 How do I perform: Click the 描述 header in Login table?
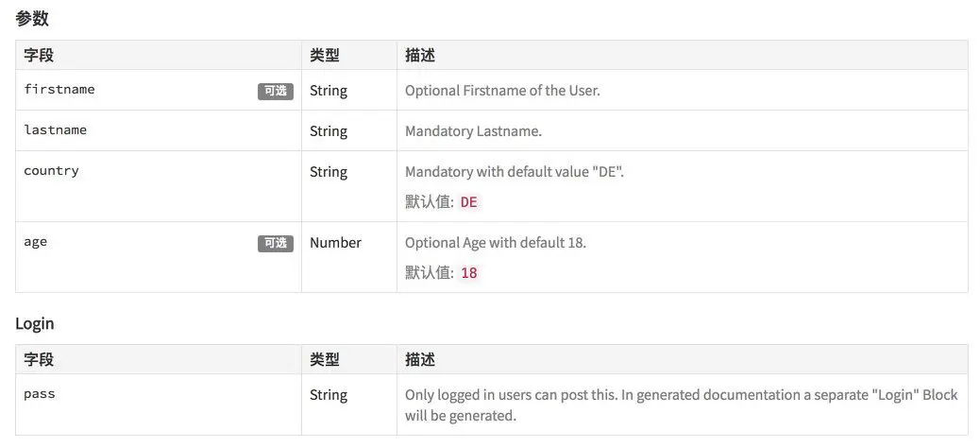click(420, 360)
